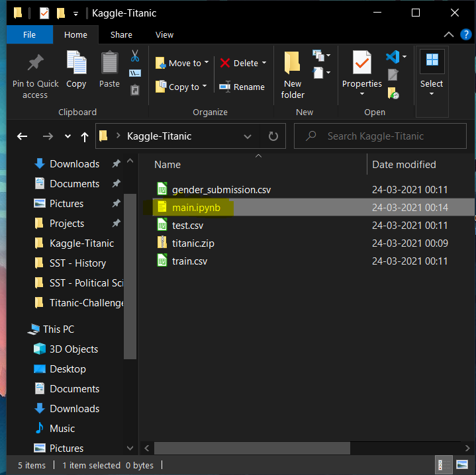
Task: Open Titanic-Challenge folder in sidebar
Action: pos(86,303)
